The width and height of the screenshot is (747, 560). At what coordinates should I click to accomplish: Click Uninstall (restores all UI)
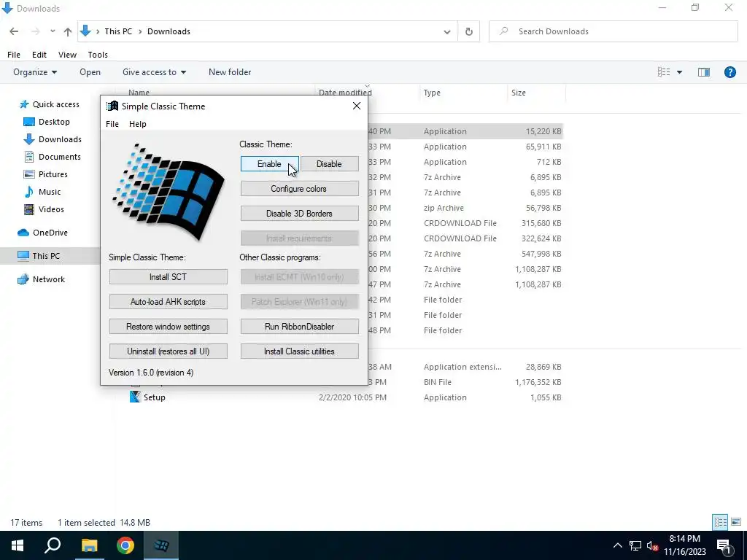[x=169, y=351]
